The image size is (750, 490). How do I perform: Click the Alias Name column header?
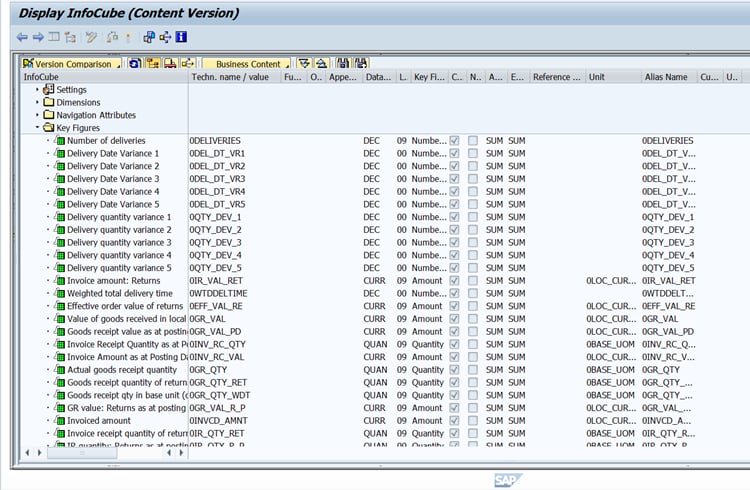tap(668, 77)
